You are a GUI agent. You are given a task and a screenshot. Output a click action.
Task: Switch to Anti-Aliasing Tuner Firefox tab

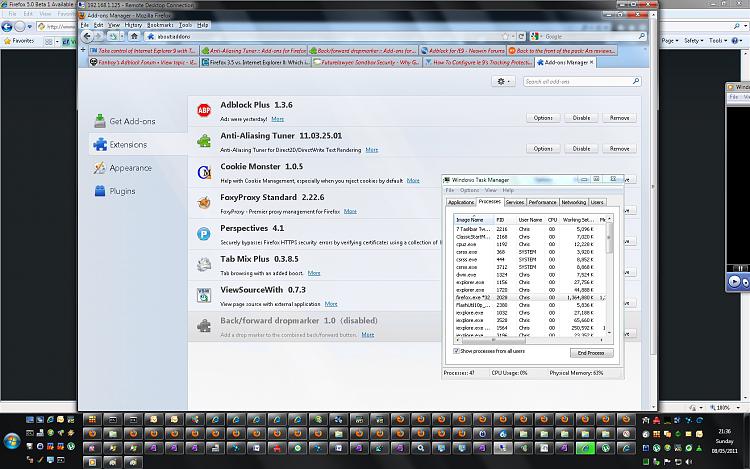click(x=254, y=50)
